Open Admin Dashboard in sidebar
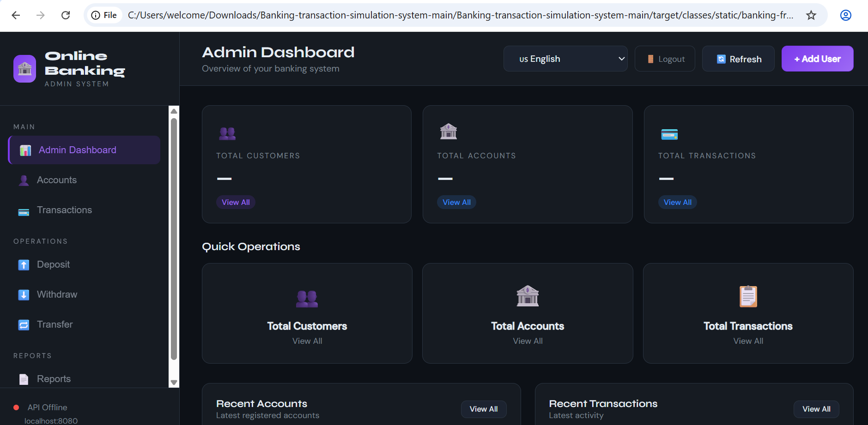The width and height of the screenshot is (868, 425). point(84,150)
